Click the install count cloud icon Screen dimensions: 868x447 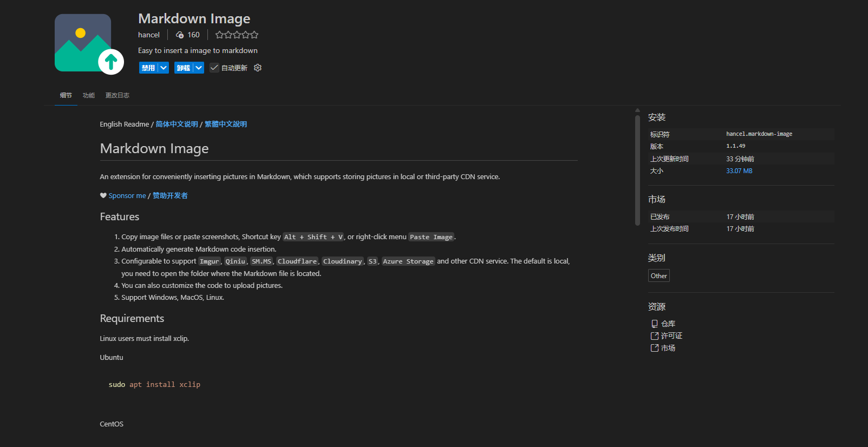[180, 35]
